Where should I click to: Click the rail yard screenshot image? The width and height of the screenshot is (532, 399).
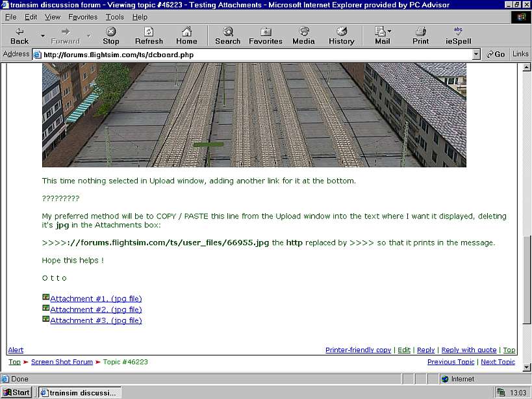254,114
